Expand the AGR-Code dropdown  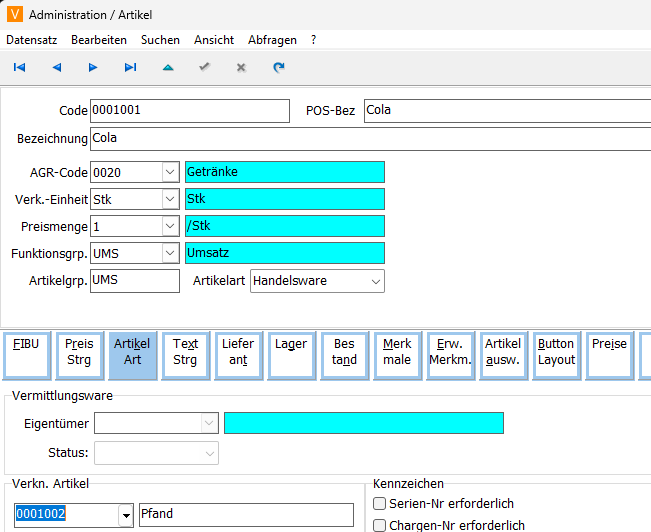click(169, 172)
